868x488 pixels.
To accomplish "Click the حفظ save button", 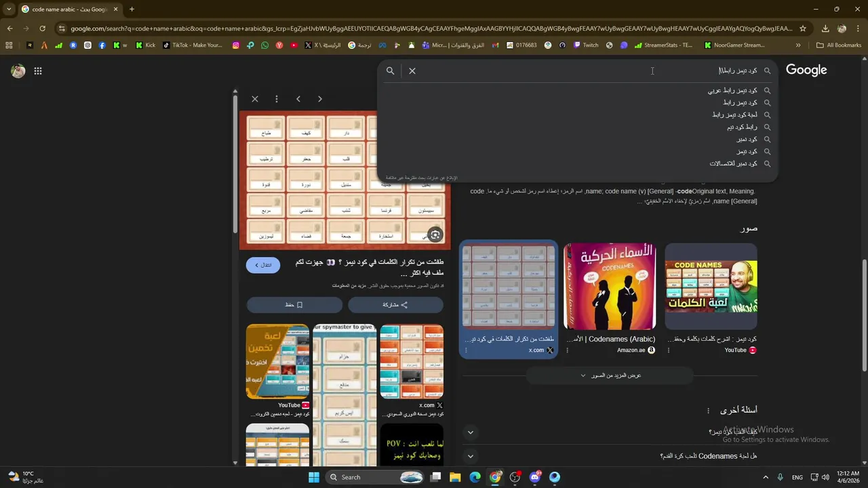I will (294, 305).
